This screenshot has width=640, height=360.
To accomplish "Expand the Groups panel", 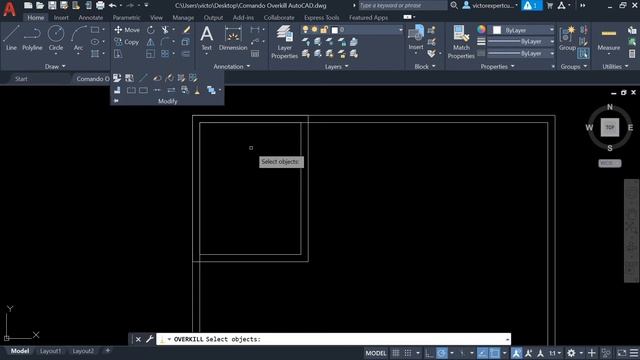I will 573,66.
